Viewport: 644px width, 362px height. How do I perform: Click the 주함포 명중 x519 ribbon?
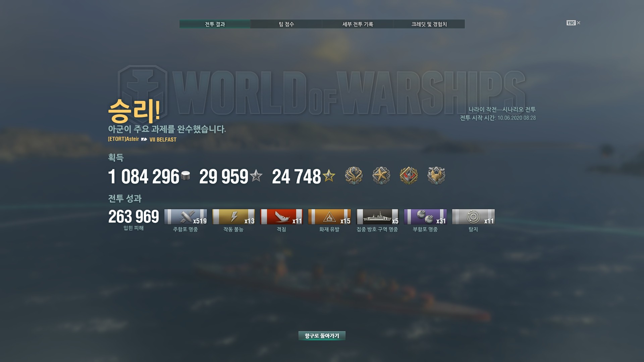pyautogui.click(x=185, y=217)
